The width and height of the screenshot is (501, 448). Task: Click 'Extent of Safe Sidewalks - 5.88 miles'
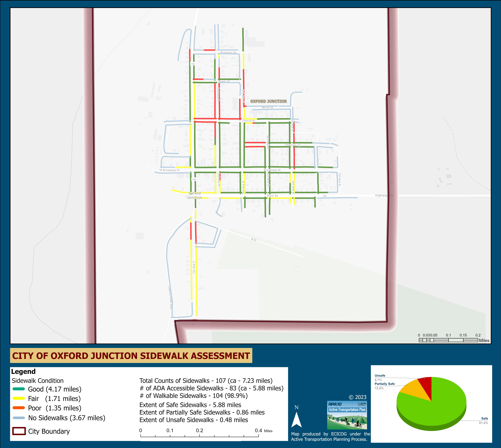(x=190, y=405)
